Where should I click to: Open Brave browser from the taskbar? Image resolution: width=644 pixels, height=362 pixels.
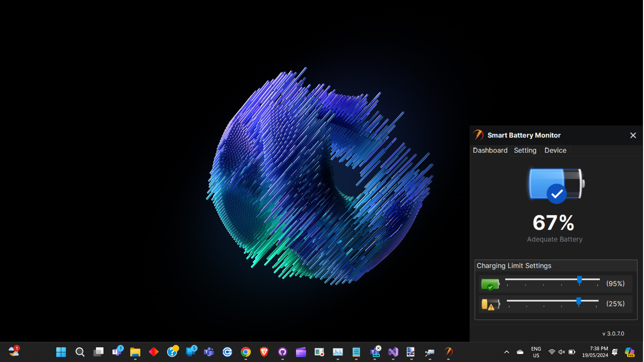coord(264,352)
